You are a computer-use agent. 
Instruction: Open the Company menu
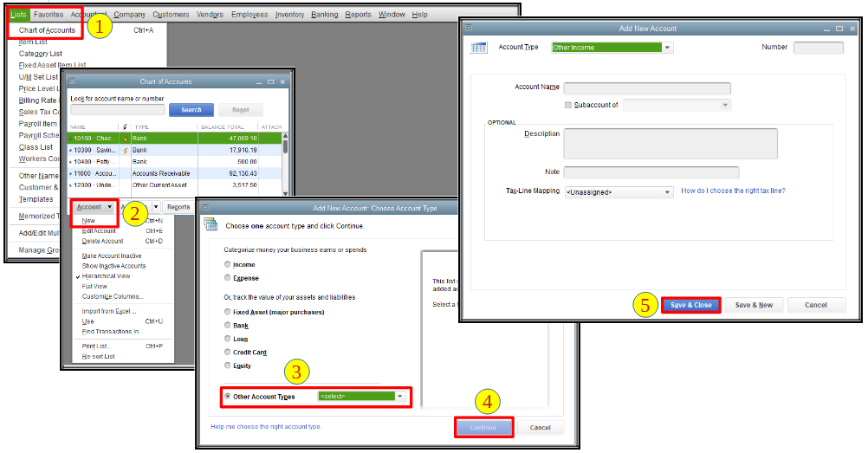pyautogui.click(x=130, y=15)
